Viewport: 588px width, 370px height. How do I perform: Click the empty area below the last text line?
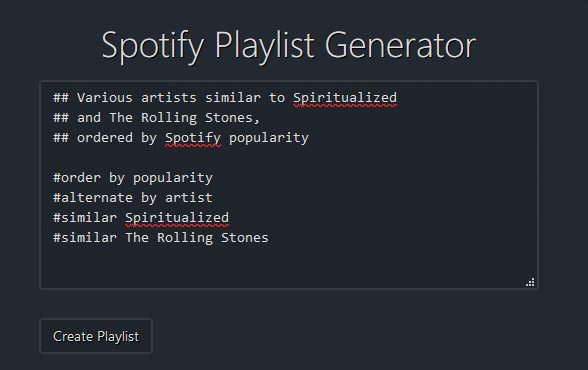tap(289, 266)
